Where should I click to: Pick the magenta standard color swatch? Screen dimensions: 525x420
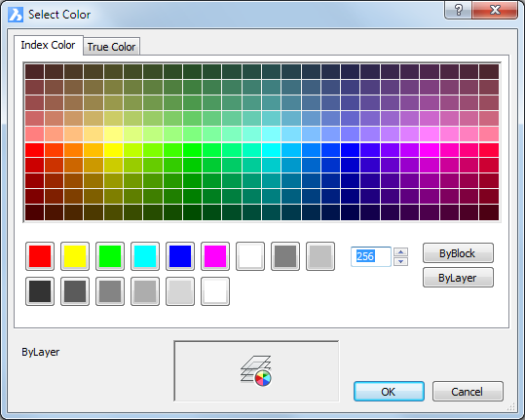coord(215,256)
